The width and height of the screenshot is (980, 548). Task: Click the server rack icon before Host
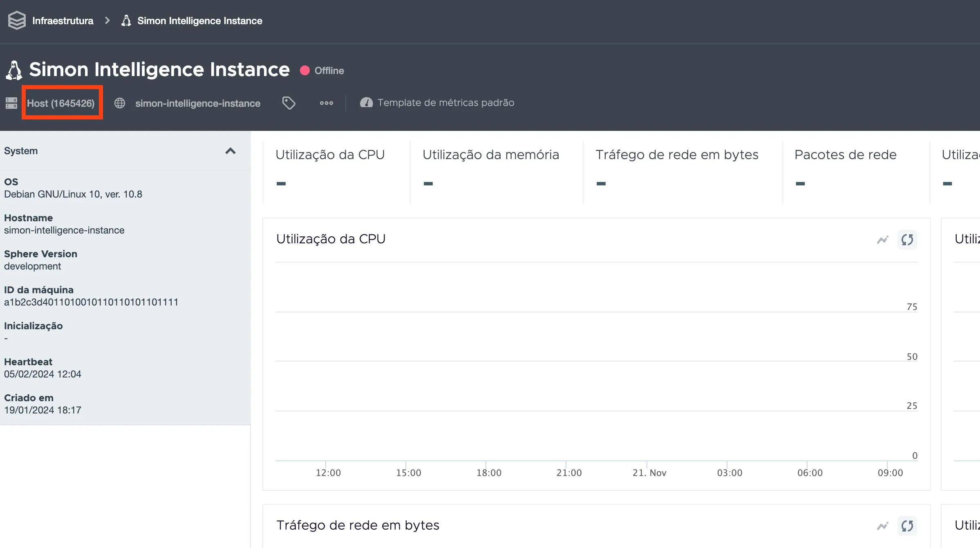click(x=11, y=103)
